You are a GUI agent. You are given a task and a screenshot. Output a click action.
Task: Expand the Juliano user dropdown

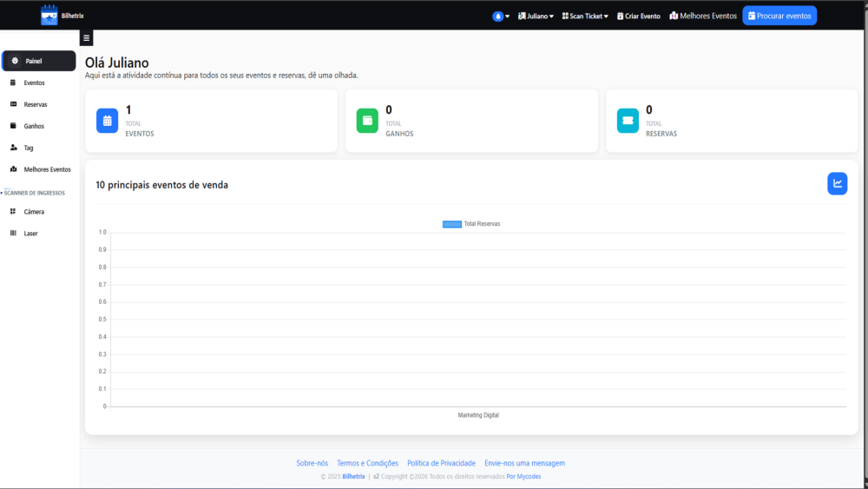tap(536, 16)
